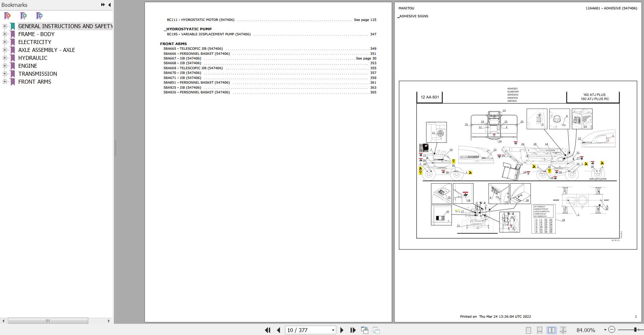Go to the first page
This screenshot has height=335, width=644.
267,330
